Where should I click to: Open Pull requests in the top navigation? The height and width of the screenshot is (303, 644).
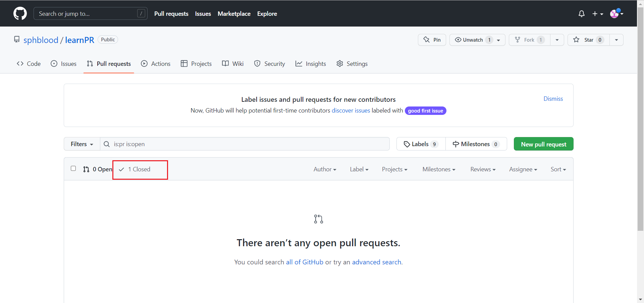tap(171, 14)
